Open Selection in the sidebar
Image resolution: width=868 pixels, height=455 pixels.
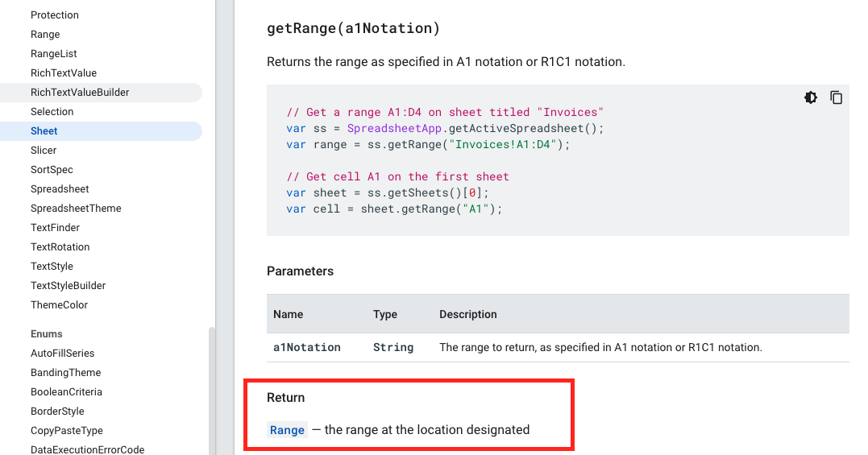pos(52,112)
